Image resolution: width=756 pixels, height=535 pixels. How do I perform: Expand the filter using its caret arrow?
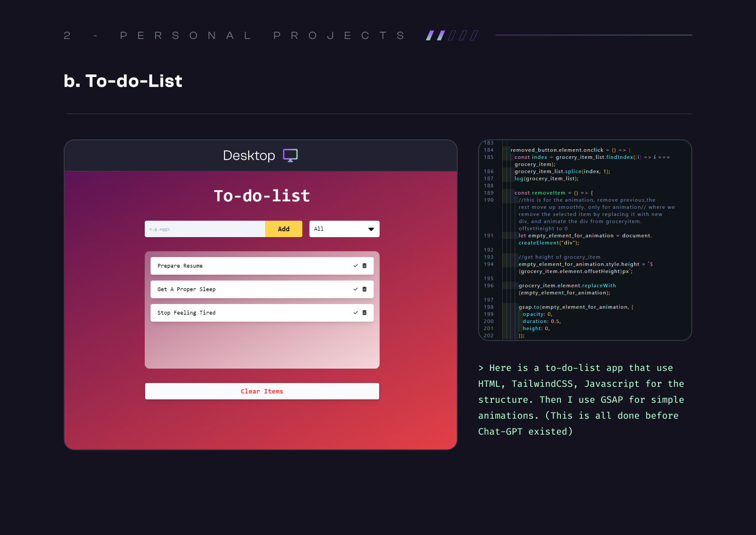click(371, 229)
